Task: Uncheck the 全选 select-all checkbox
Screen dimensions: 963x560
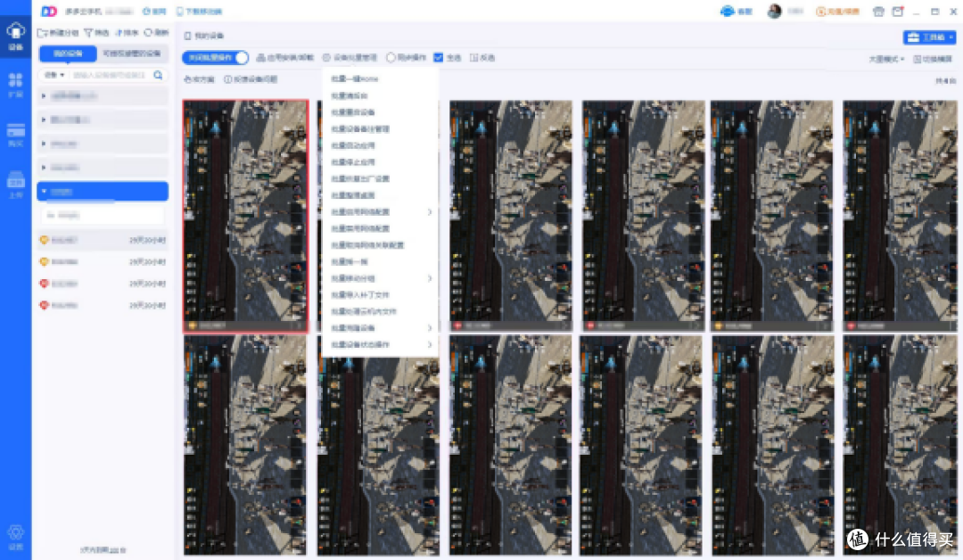Action: pyautogui.click(x=438, y=58)
